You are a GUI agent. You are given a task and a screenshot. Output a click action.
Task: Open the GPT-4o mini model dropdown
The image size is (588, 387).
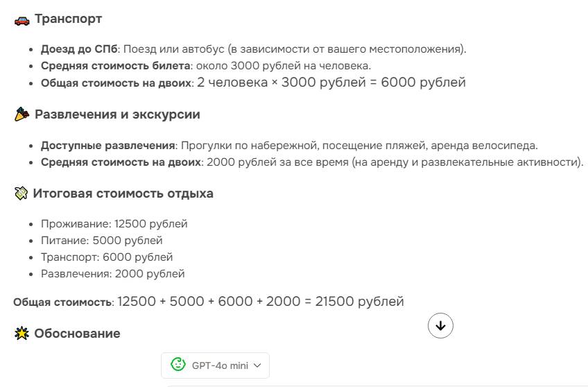[x=215, y=365]
